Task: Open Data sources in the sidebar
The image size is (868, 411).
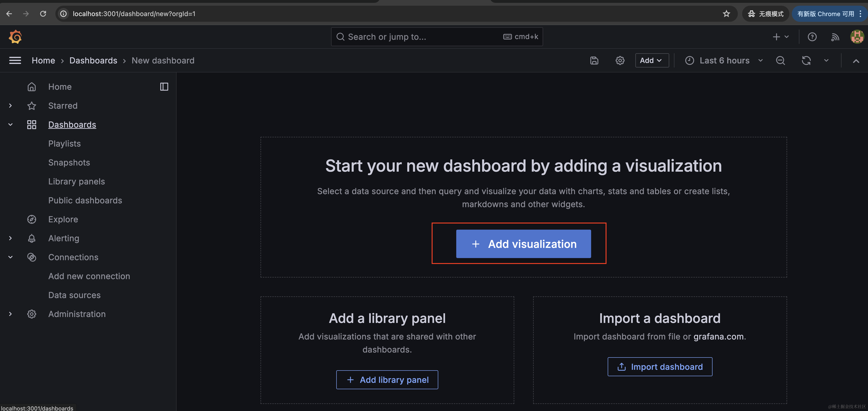Action: click(x=74, y=295)
